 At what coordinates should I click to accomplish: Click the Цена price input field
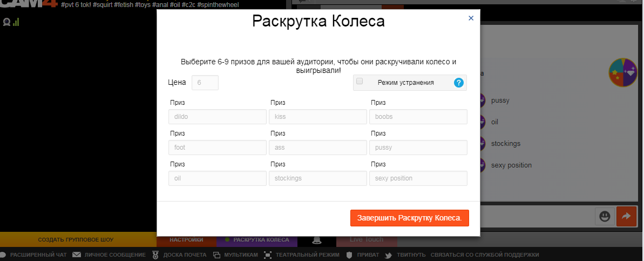click(205, 83)
